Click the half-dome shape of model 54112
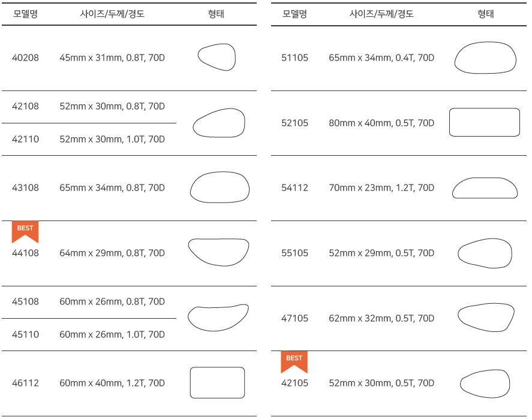 [x=485, y=188]
